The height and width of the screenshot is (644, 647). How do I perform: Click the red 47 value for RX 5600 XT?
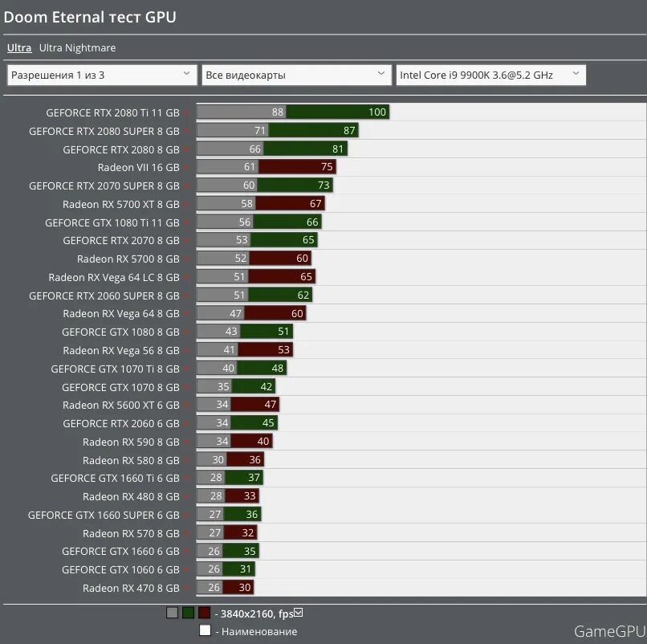[271, 405]
